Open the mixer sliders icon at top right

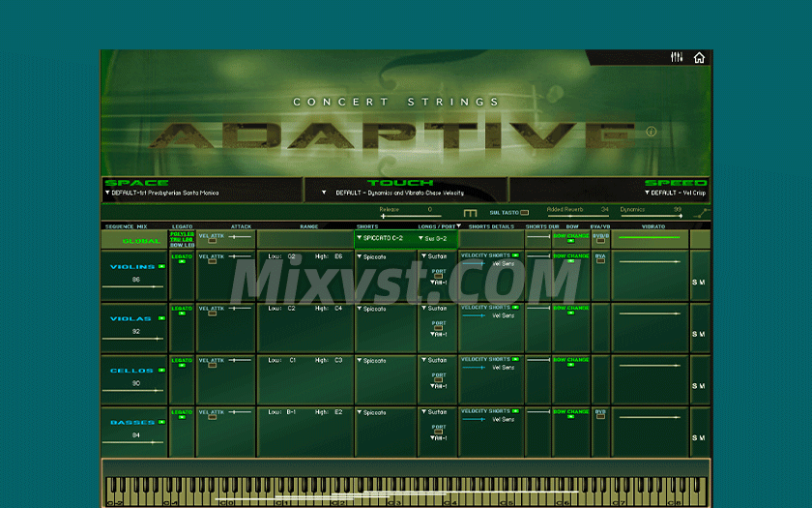click(677, 58)
